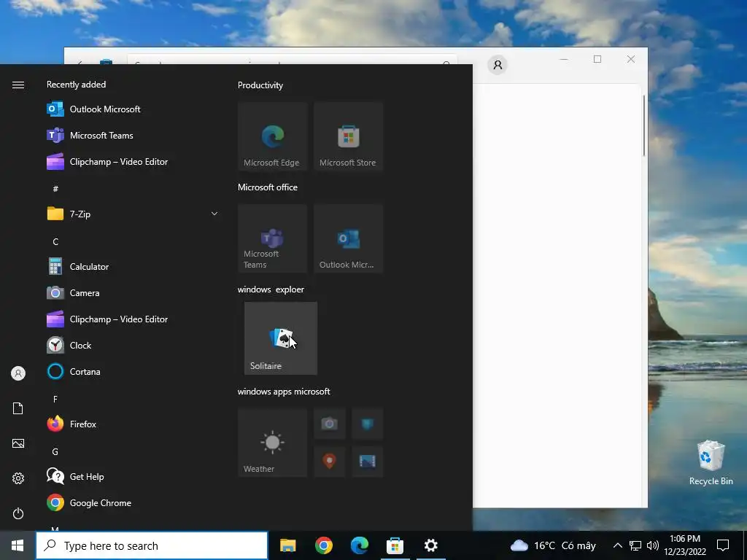Select the windows apps microsoft group title
Image resolution: width=747 pixels, height=560 pixels.
[x=284, y=392]
